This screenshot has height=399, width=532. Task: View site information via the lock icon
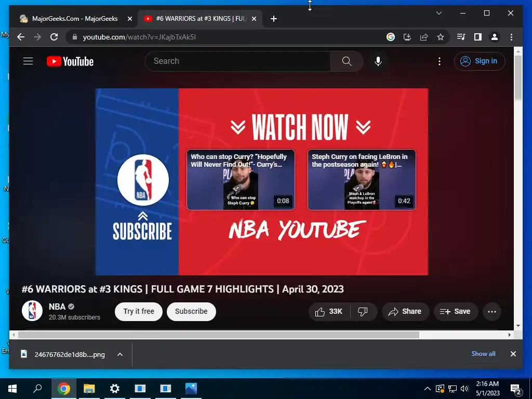pos(75,37)
